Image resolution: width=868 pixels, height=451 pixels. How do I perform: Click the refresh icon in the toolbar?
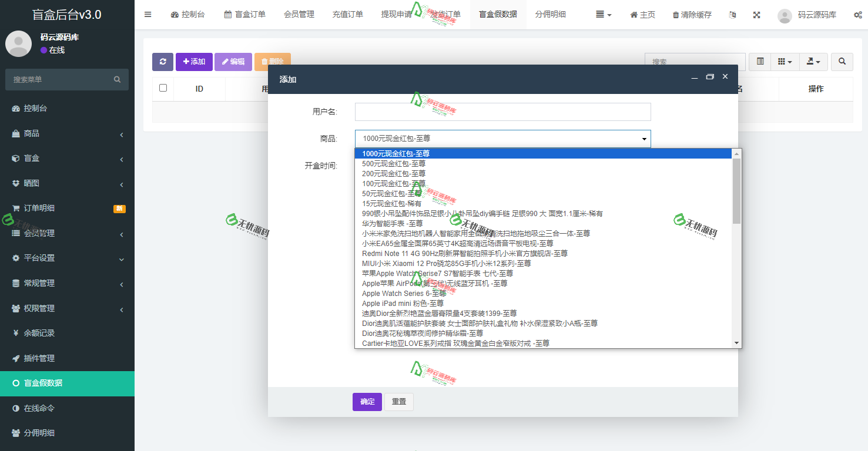click(x=163, y=61)
